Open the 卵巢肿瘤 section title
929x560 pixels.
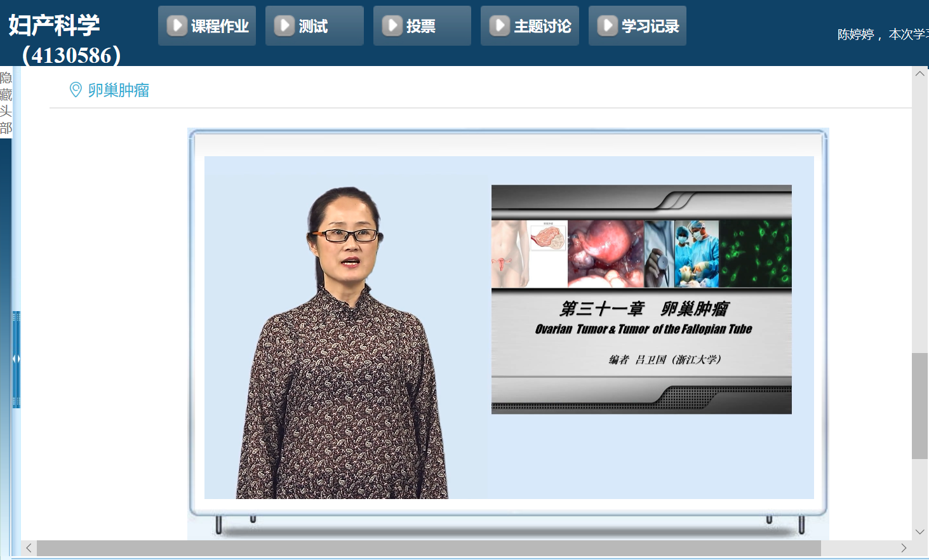pos(119,90)
